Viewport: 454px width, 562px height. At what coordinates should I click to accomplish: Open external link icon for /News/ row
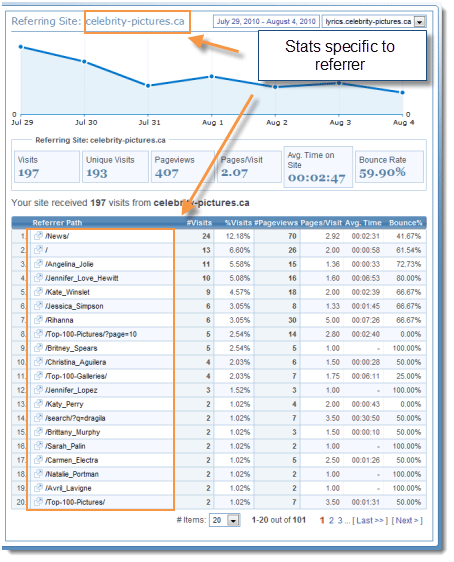click(38, 236)
